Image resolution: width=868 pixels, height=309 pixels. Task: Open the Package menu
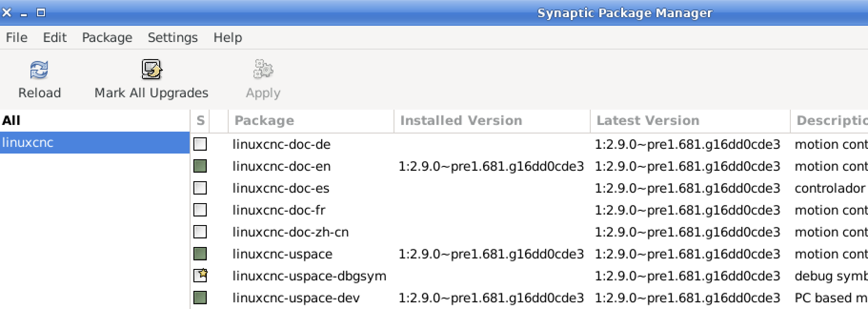click(107, 37)
